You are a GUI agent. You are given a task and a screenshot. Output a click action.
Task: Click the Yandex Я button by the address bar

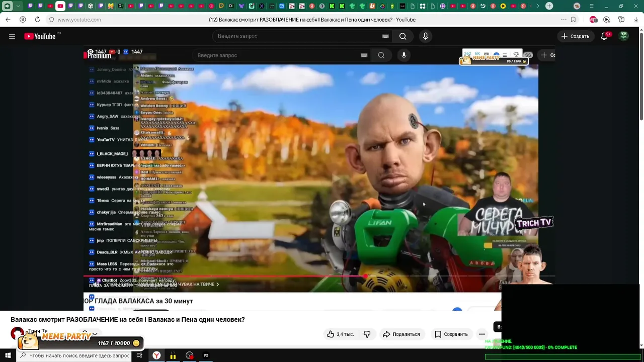point(23,20)
